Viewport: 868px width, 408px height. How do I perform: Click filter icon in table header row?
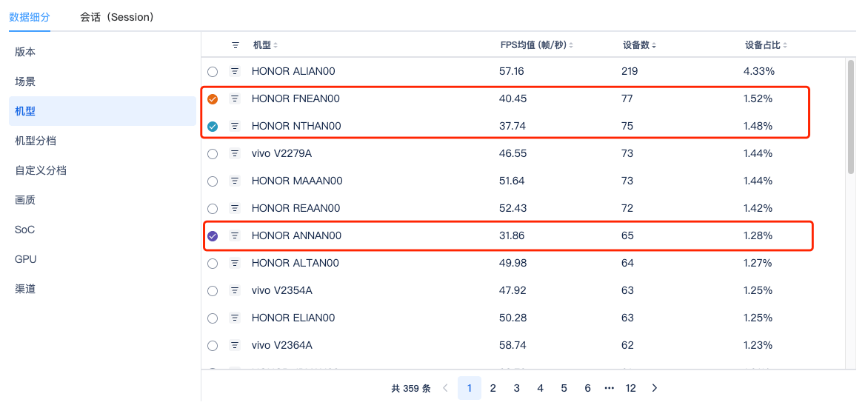coord(236,45)
